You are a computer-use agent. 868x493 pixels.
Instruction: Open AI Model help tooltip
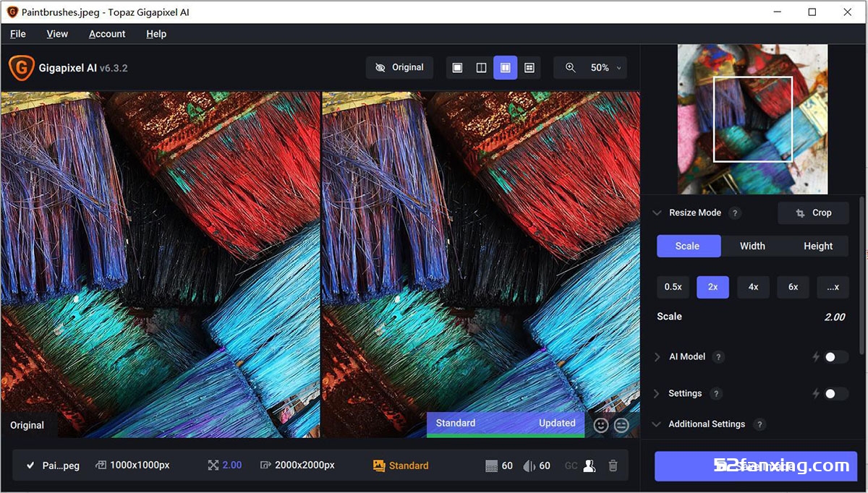click(718, 357)
